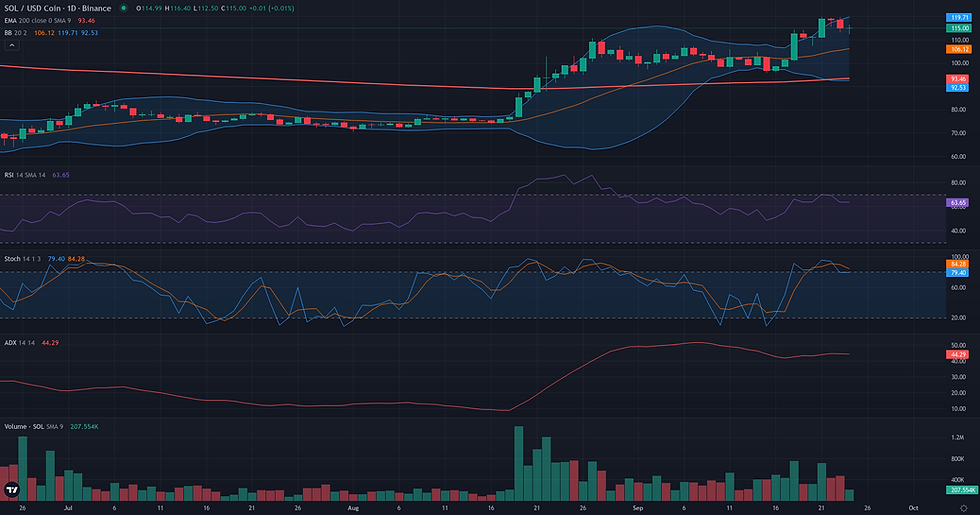Open chart settings gear on the time axis
Viewport: 980px width, 515px height.
pos(963,508)
